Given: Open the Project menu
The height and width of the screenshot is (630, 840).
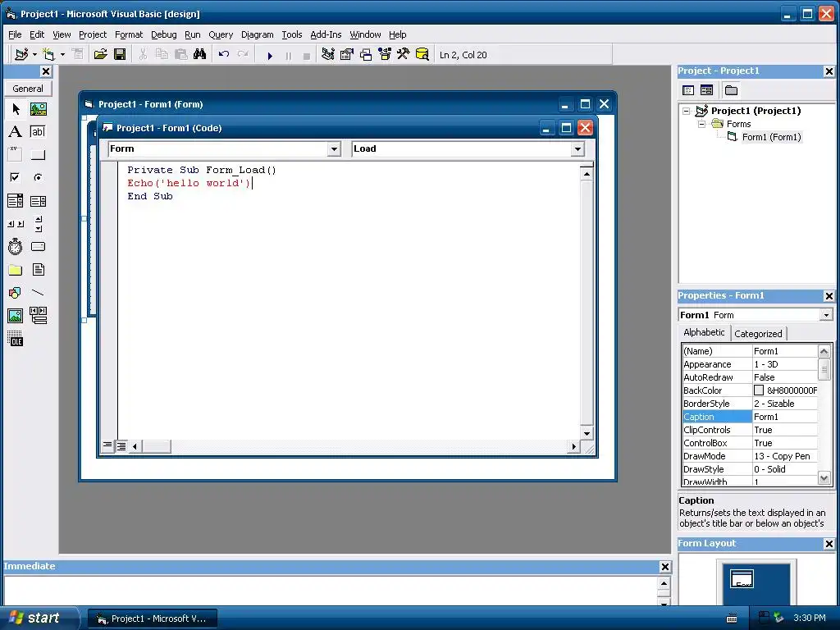Looking at the screenshot, I should click(x=93, y=34).
